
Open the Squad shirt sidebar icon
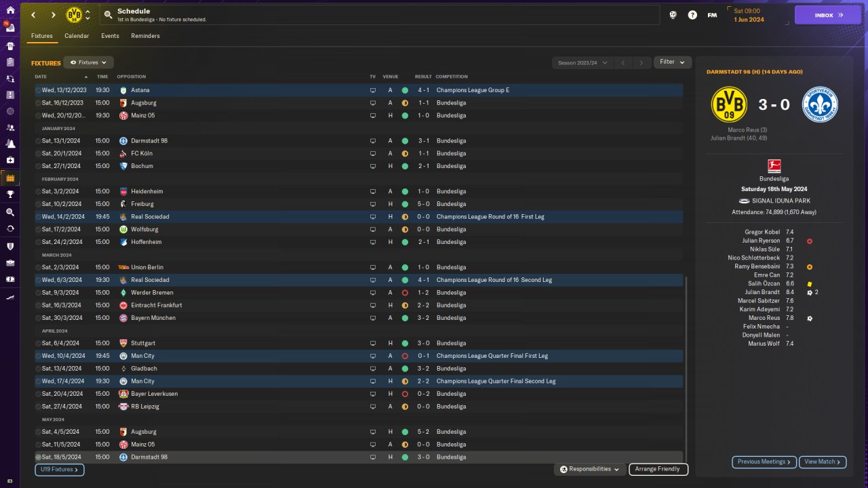[x=10, y=46]
